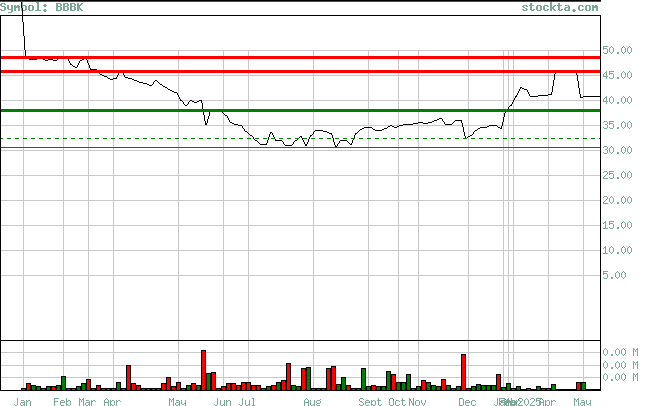Select the Dec month label
Image resolution: width=655 pixels, height=406 pixels.
pos(467,402)
